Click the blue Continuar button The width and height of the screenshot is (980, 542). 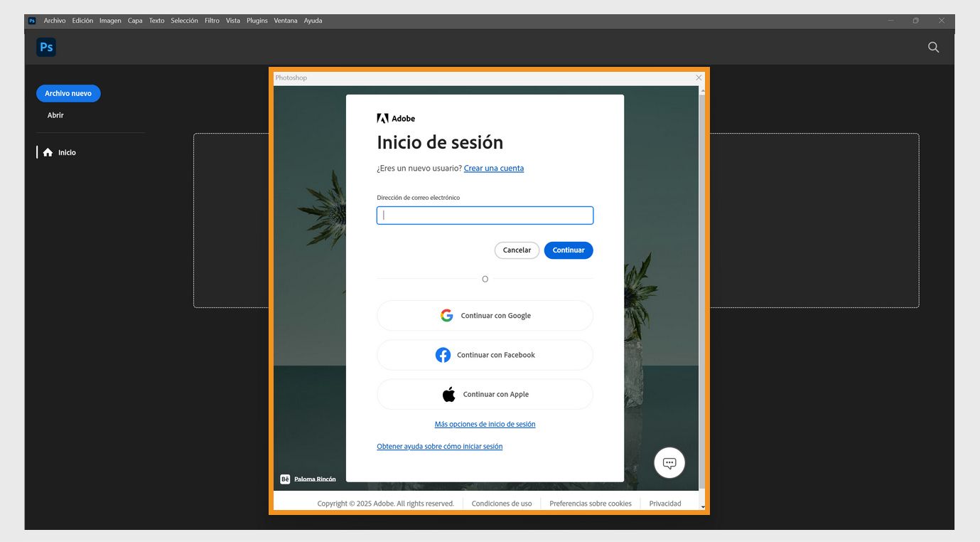(x=569, y=250)
